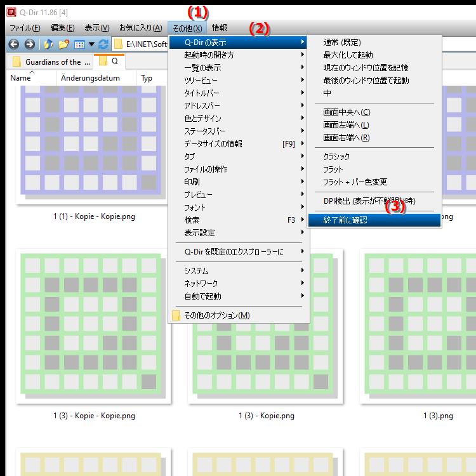Open the プレビュー submenu
Image resolution: width=476 pixels, height=476 pixels.
pyautogui.click(x=238, y=195)
